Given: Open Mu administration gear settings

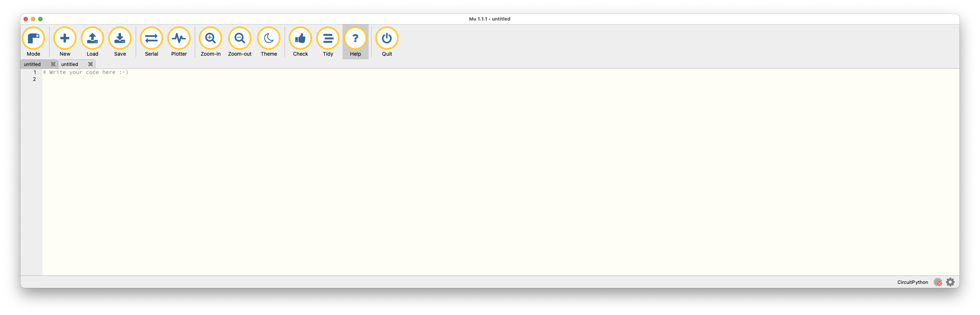Looking at the screenshot, I should tap(950, 282).
